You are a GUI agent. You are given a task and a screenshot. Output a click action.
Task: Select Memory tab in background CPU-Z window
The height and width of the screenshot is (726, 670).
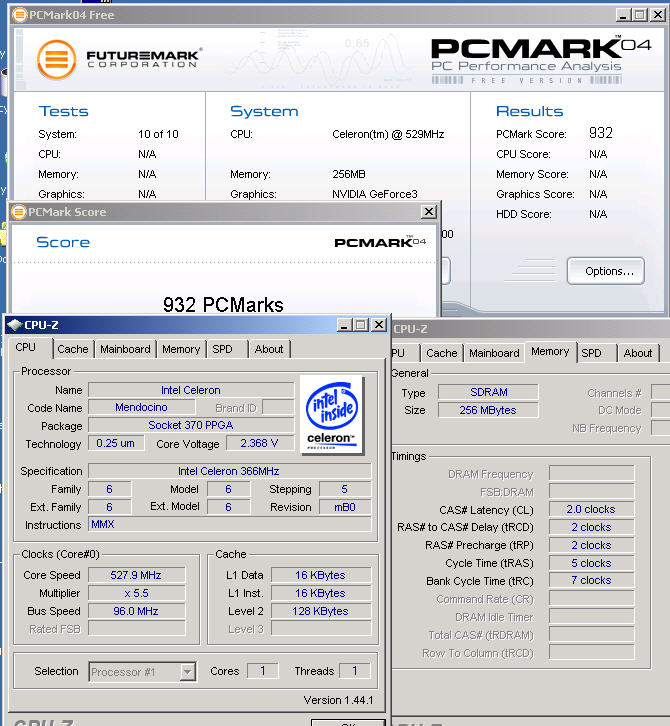tap(550, 351)
